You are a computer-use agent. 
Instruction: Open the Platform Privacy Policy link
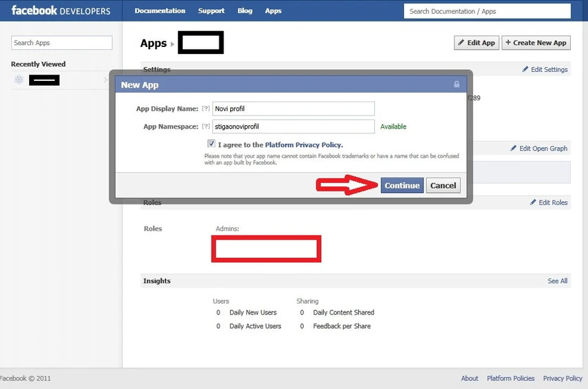[x=304, y=145]
